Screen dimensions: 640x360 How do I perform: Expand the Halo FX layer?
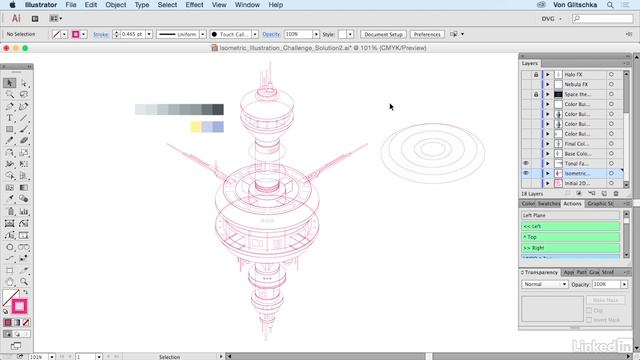click(548, 75)
